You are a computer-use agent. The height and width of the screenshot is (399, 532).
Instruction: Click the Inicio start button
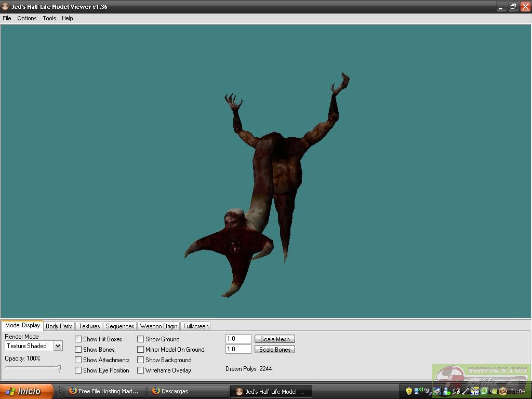coord(26,391)
